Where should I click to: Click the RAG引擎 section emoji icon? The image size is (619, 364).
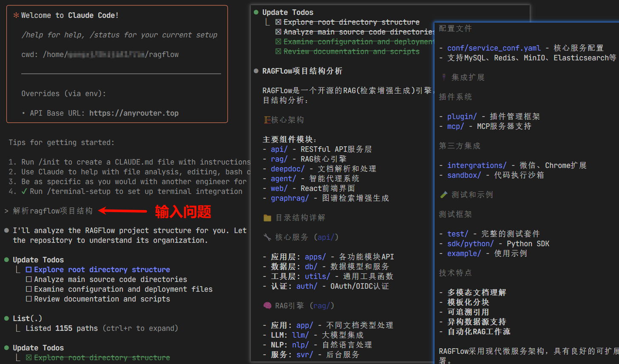click(267, 305)
